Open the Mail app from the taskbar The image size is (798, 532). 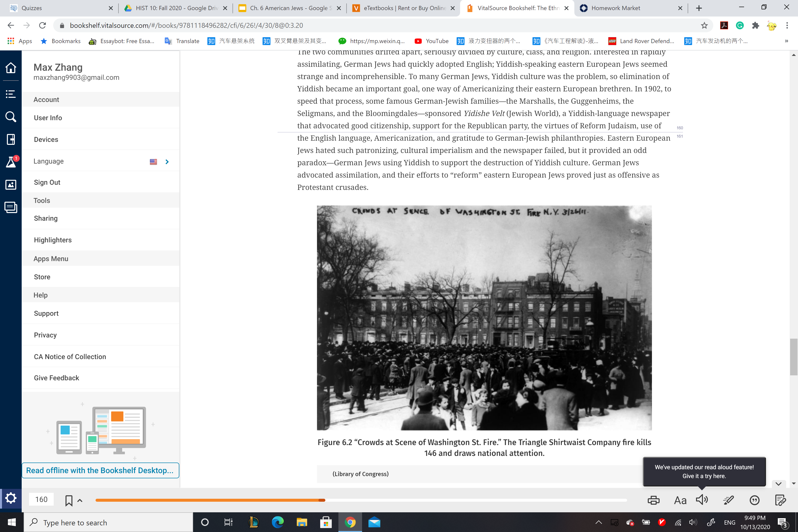(x=374, y=522)
